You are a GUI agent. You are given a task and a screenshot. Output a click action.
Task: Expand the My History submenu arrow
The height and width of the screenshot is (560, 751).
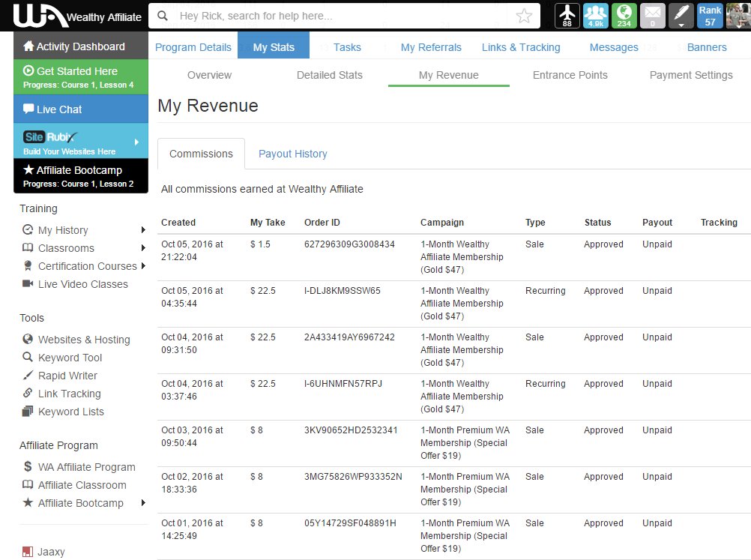pos(142,230)
